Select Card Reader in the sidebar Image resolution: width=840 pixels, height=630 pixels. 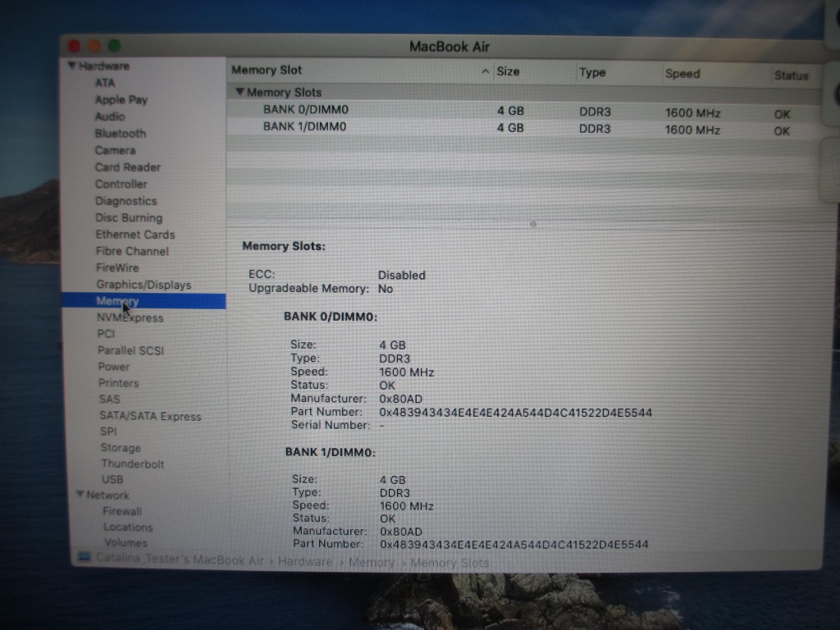128,167
